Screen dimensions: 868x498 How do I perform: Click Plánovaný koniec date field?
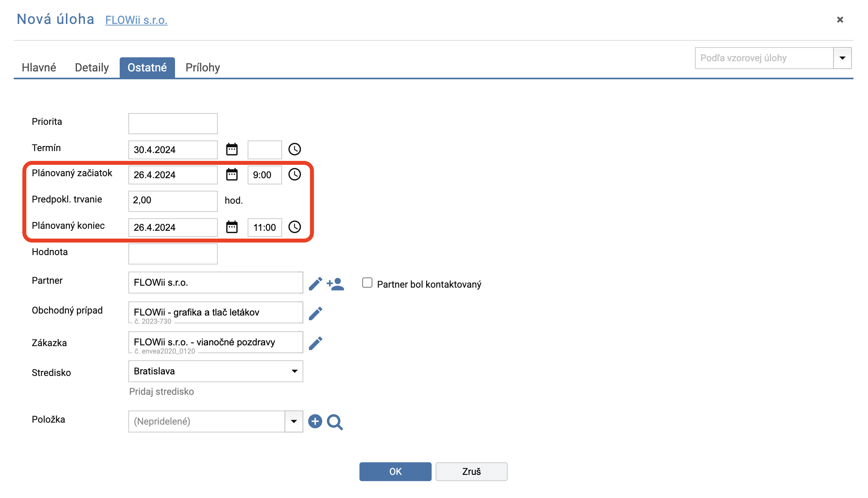click(x=173, y=228)
